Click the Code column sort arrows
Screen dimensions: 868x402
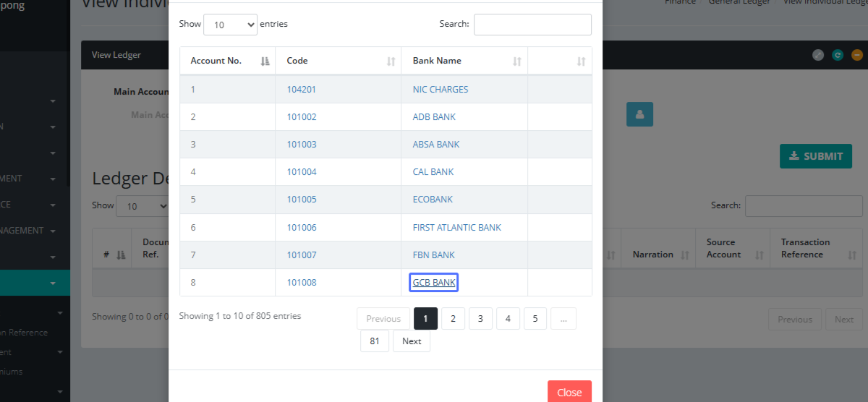tap(391, 61)
